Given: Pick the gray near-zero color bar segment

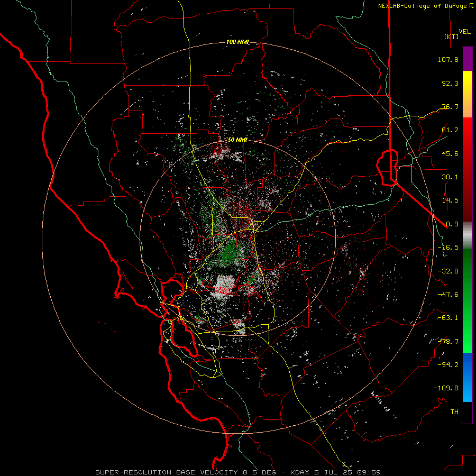Looking at the screenshot, I should point(467,235).
